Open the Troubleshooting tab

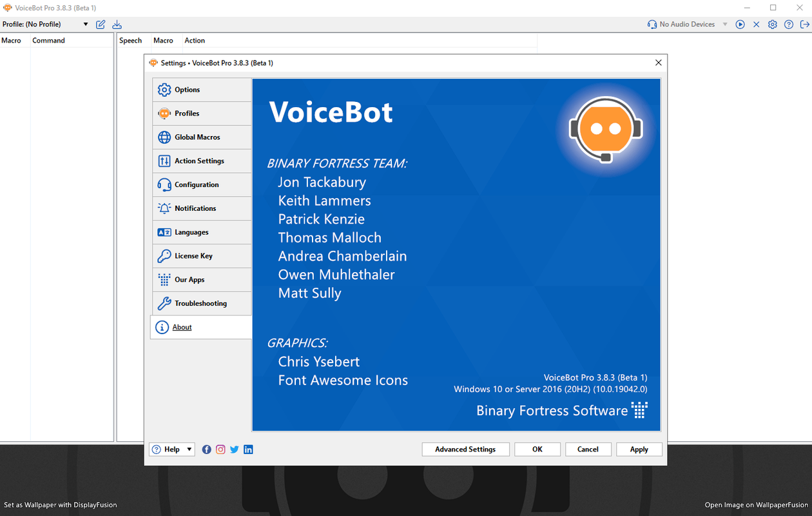pyautogui.click(x=202, y=303)
